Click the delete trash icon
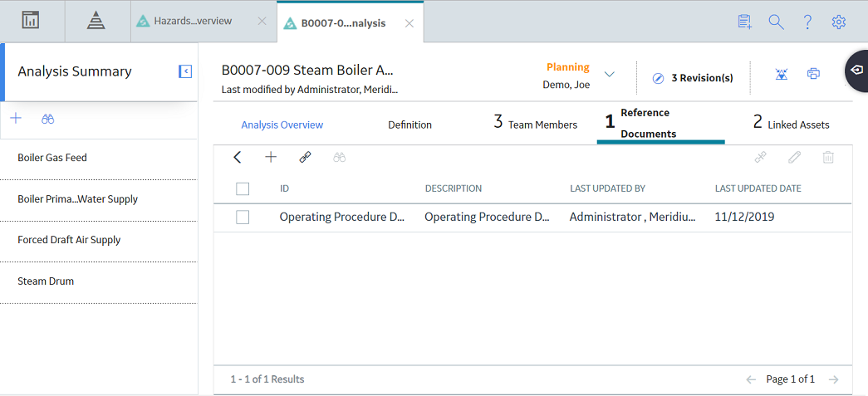Viewport: 868px width, 396px height. click(828, 158)
